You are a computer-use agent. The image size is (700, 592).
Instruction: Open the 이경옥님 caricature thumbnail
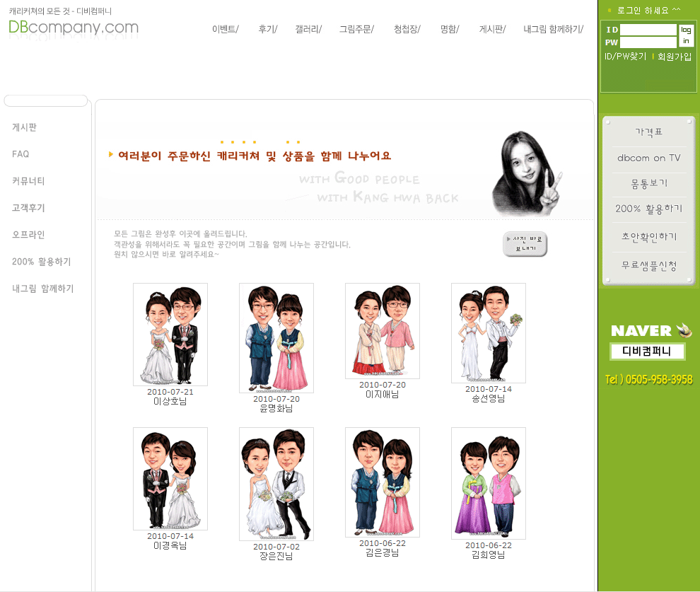(x=170, y=479)
